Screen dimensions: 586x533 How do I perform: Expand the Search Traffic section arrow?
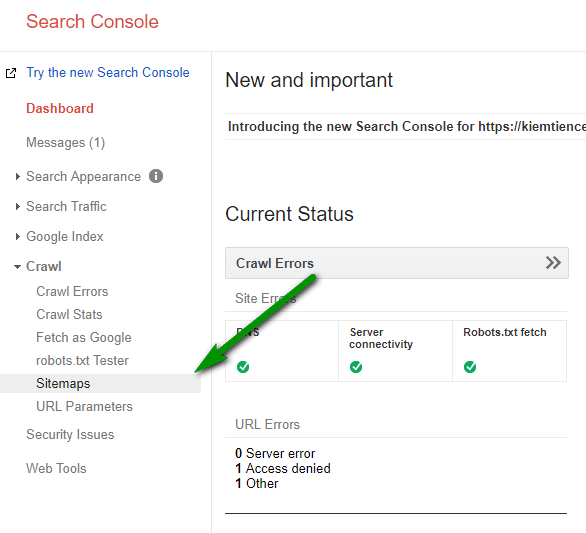click(x=17, y=206)
